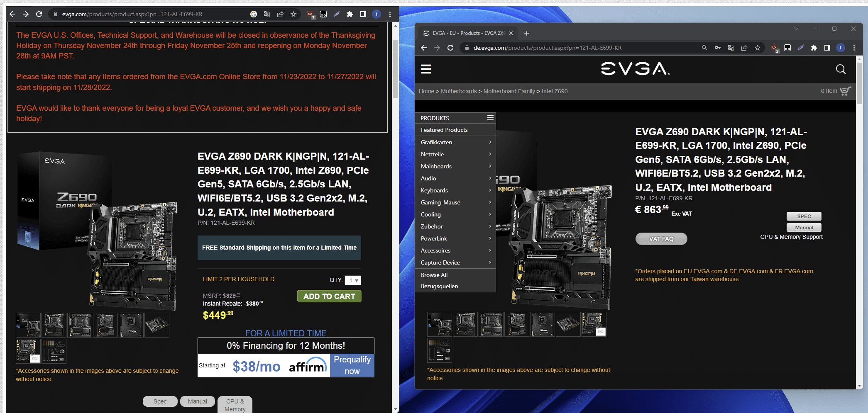868x413 pixels.
Task: Click Home breadcrumb link
Action: pos(426,91)
